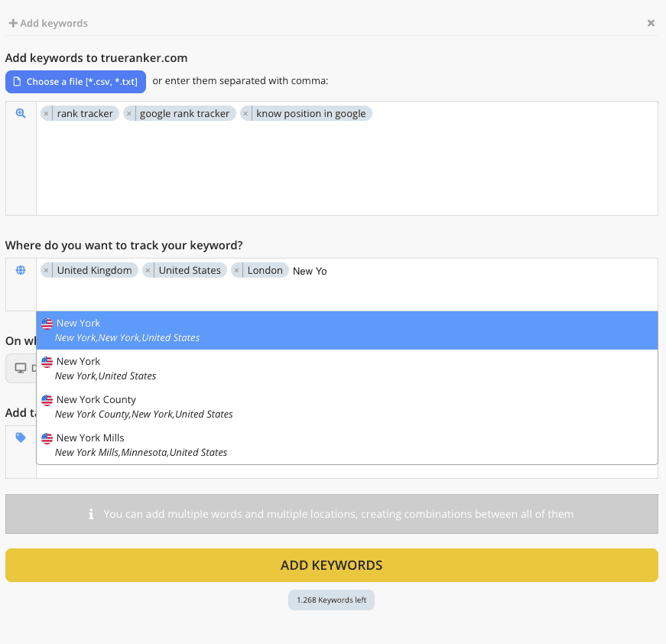This screenshot has height=644, width=666.
Task: Remove the United States location tag
Action: pyautogui.click(x=148, y=270)
